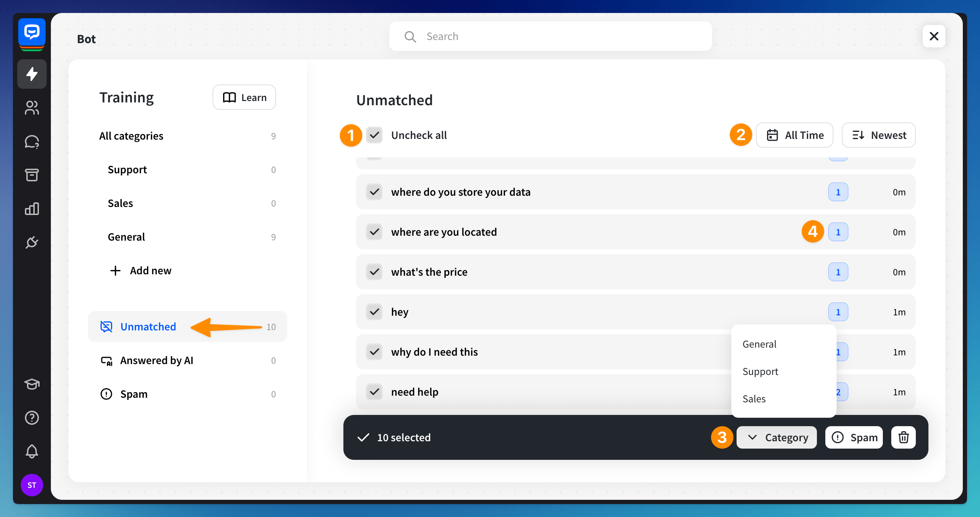The image size is (980, 517).
Task: Open the Team members sidebar icon
Action: click(x=32, y=108)
